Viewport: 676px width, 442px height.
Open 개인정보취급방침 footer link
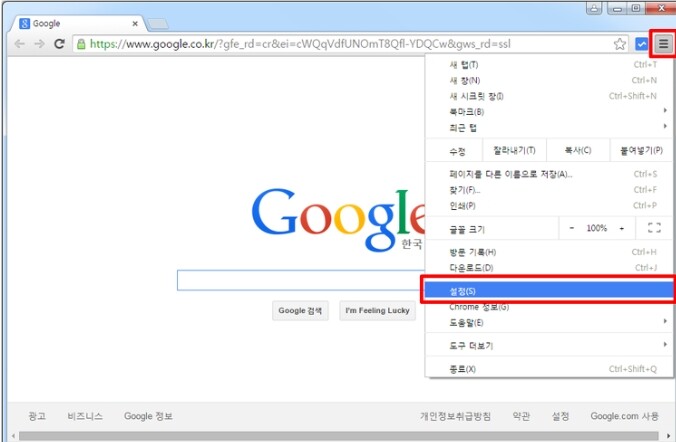456,416
